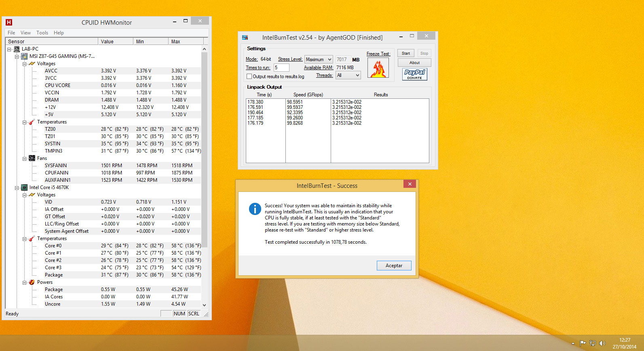The width and height of the screenshot is (644, 351).
Task: Click the taskbar network icon
Action: tap(593, 343)
